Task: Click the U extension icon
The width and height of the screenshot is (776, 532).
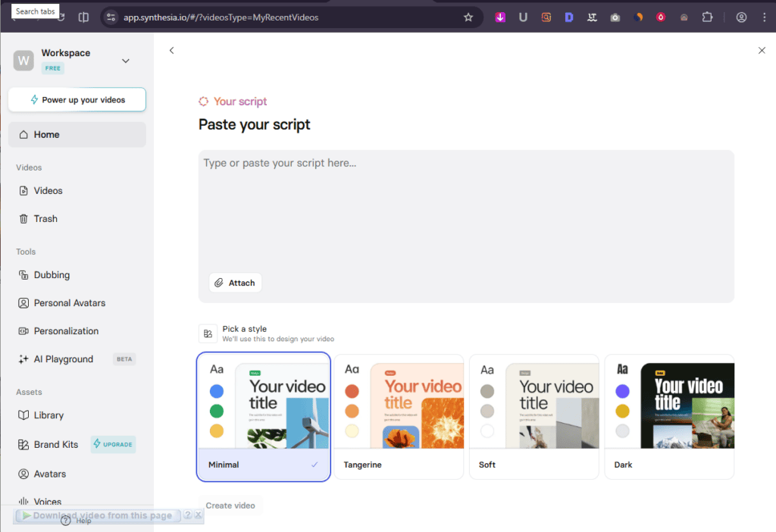Action: [523, 17]
